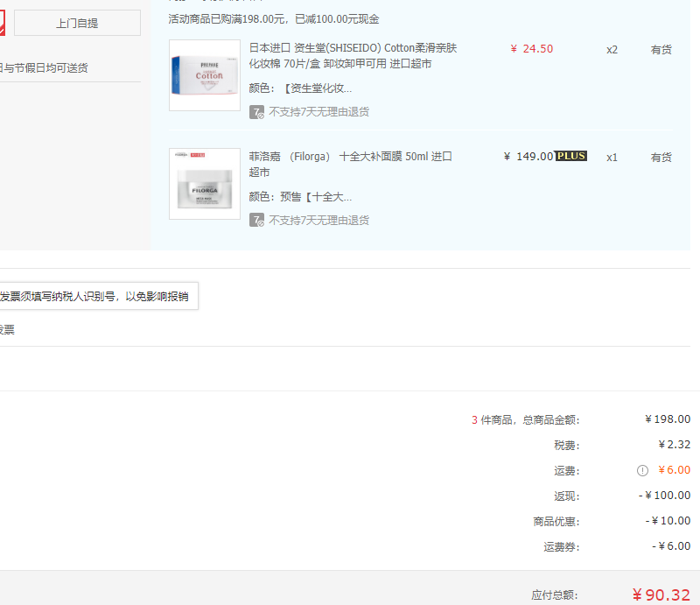The width and height of the screenshot is (700, 605).
Task: Click the 运费券 -¥6.00 value
Action: pos(671,546)
